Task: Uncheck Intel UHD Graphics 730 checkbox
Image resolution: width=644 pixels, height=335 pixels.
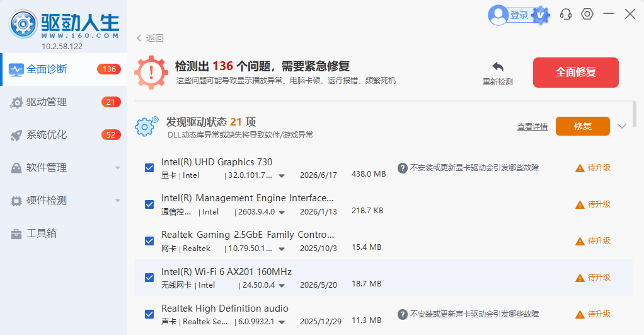Action: coord(149,168)
